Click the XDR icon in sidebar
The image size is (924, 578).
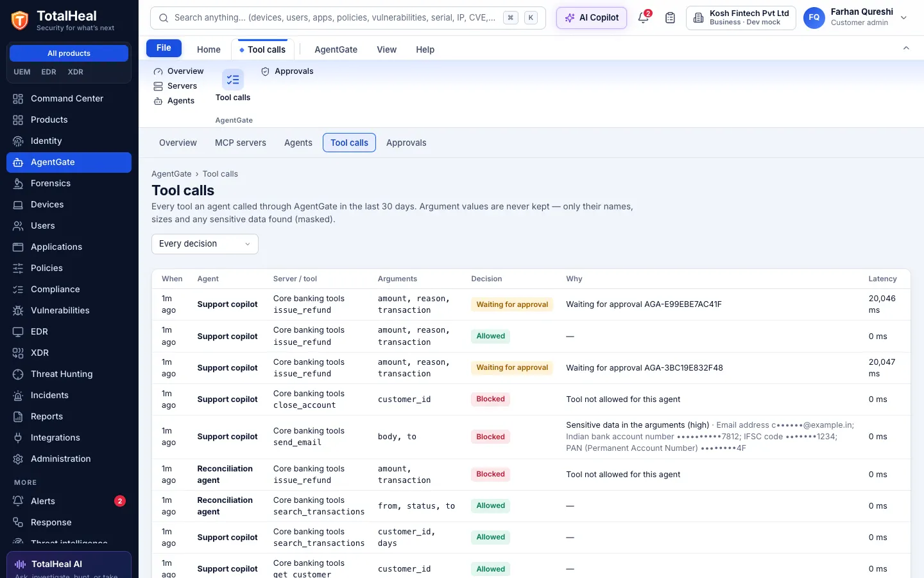pyautogui.click(x=18, y=353)
